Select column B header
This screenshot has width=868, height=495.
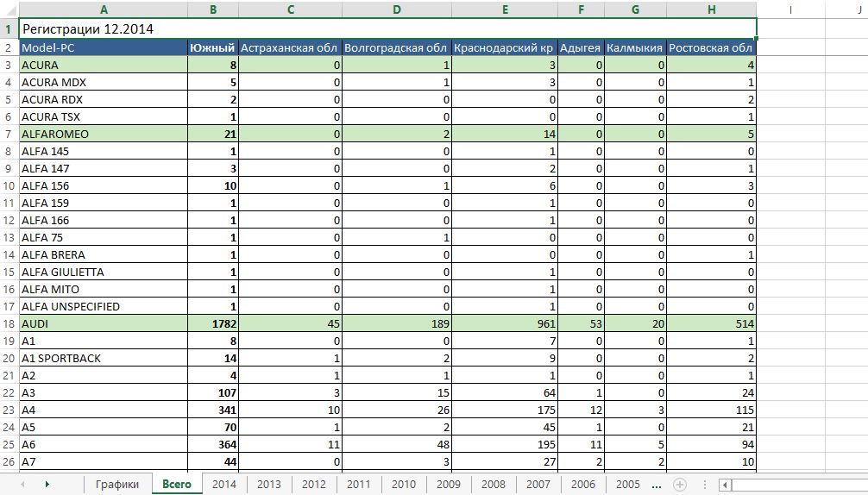(213, 9)
